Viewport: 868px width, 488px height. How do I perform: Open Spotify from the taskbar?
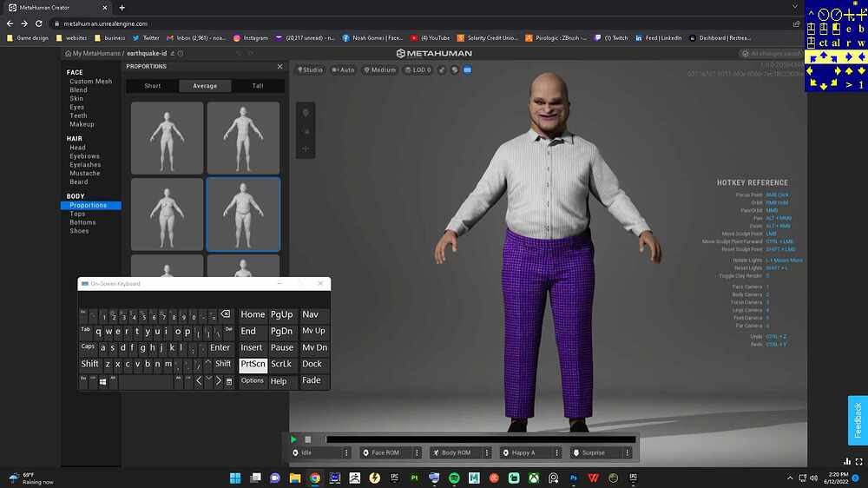point(454,478)
